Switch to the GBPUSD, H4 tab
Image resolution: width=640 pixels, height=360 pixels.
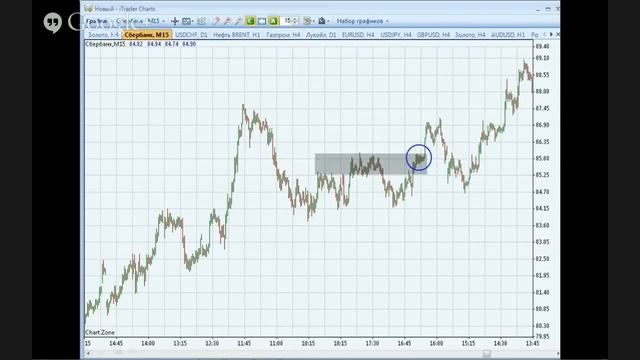(x=433, y=35)
